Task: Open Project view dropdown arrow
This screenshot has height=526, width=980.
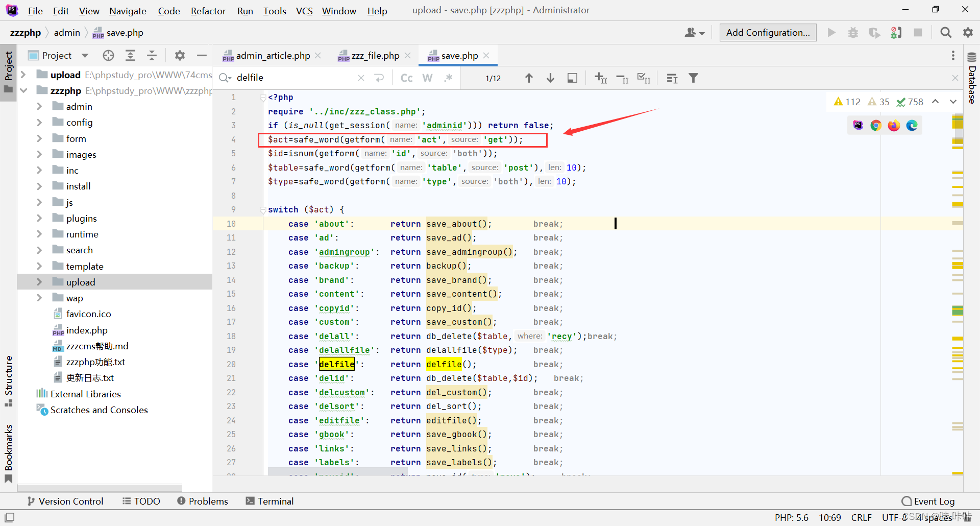Action: point(85,55)
